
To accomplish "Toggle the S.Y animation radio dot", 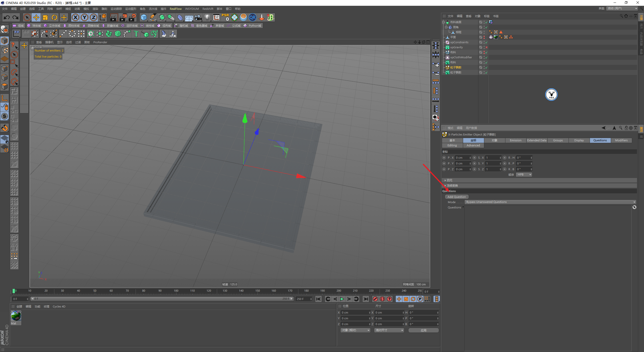I will pyautogui.click(x=474, y=163).
